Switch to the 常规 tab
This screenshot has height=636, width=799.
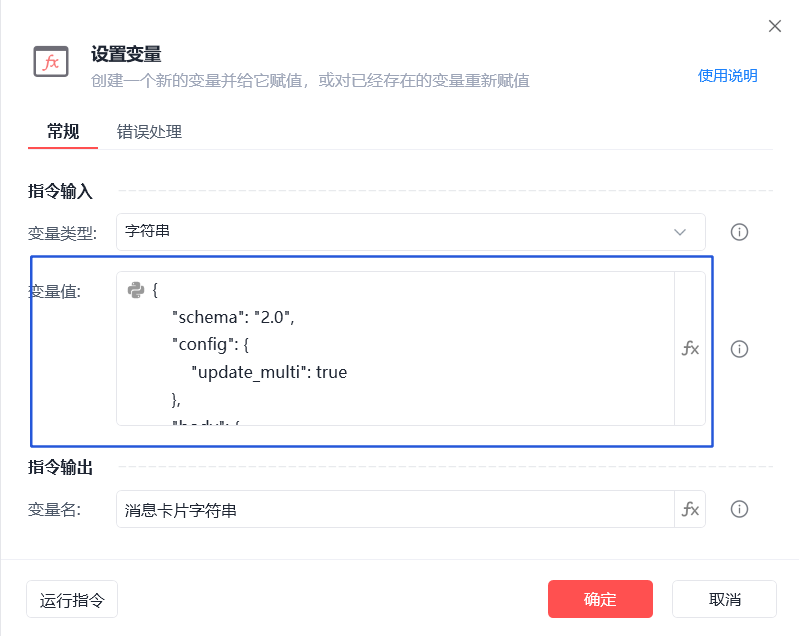63,132
